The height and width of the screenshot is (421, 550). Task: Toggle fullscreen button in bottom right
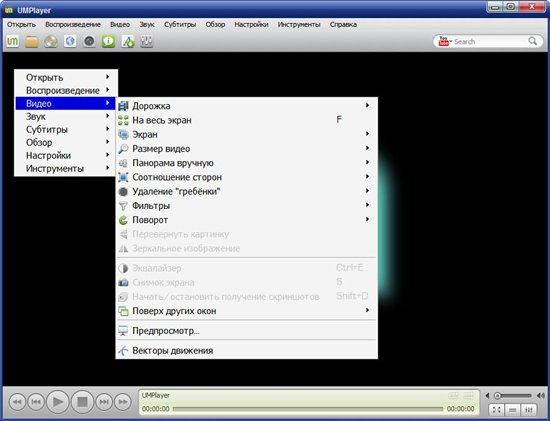pyautogui.click(x=496, y=409)
